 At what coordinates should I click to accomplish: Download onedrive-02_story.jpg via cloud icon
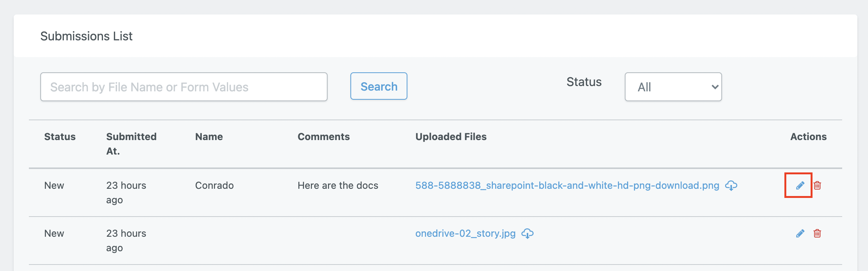[527, 233]
